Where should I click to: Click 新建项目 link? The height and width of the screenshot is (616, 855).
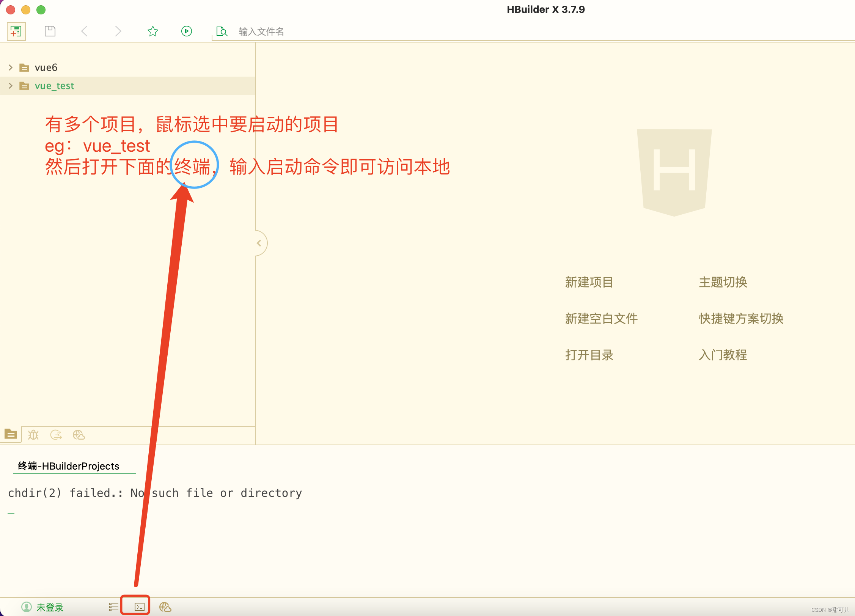tap(589, 282)
